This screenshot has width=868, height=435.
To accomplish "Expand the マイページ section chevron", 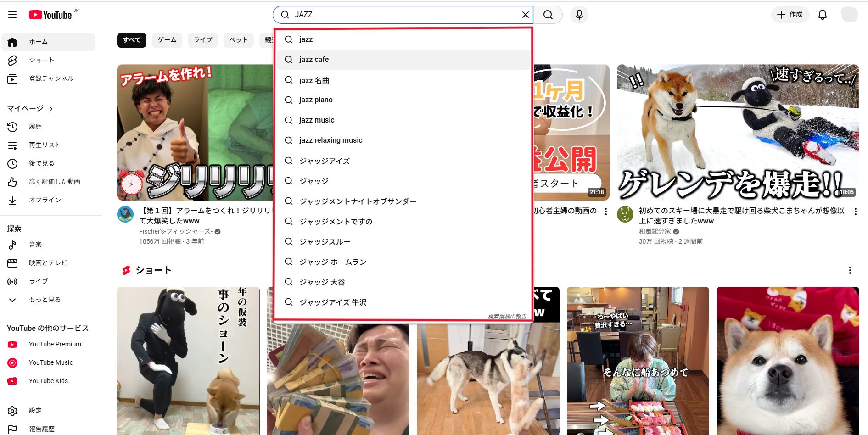I will [x=51, y=109].
